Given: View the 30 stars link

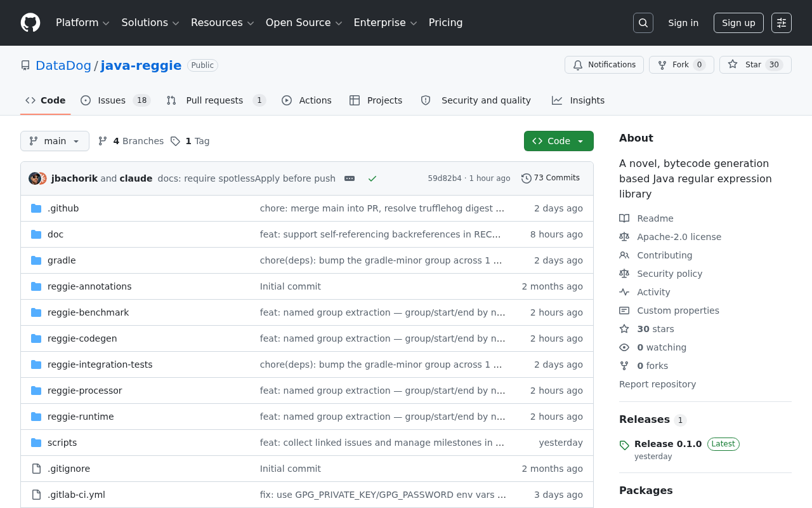Looking at the screenshot, I should pyautogui.click(x=647, y=329).
